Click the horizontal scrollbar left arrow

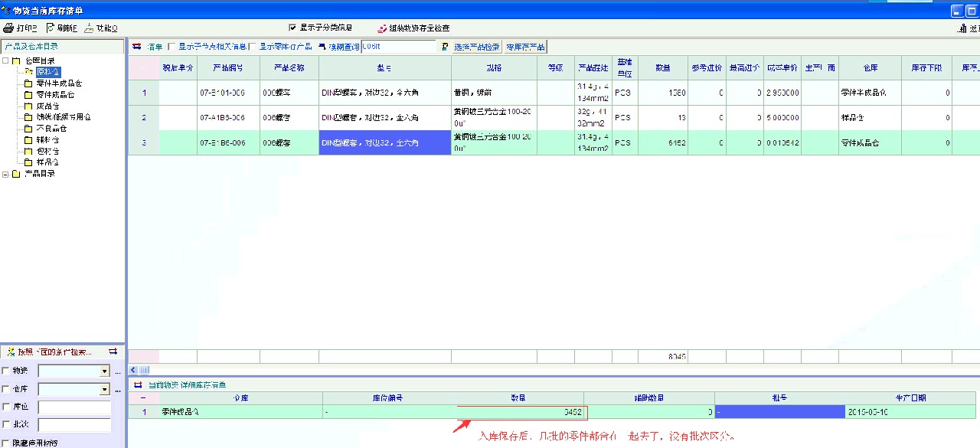pyautogui.click(x=133, y=369)
